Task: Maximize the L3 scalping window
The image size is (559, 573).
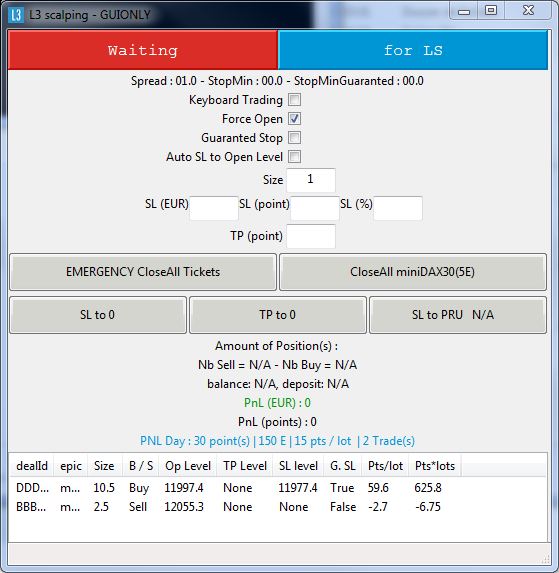Action: (x=491, y=11)
